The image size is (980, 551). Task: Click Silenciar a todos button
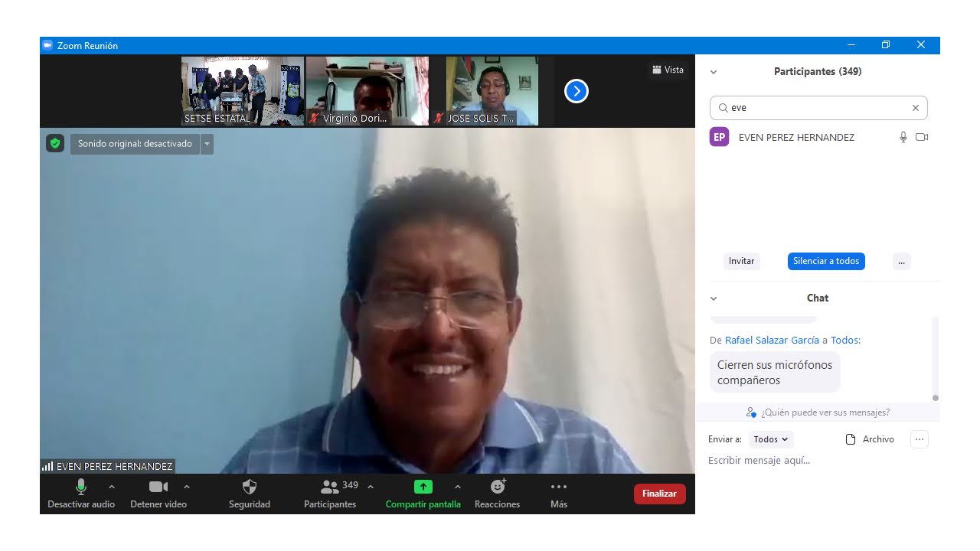coord(826,261)
